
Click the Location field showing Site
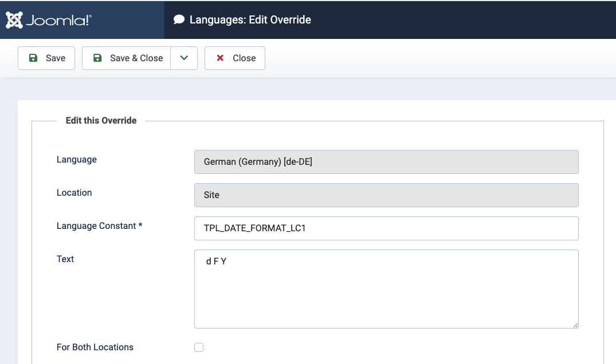(x=386, y=195)
